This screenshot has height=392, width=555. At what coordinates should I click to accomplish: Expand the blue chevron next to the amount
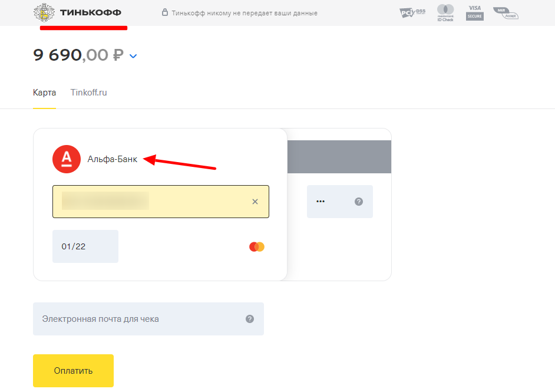[133, 56]
